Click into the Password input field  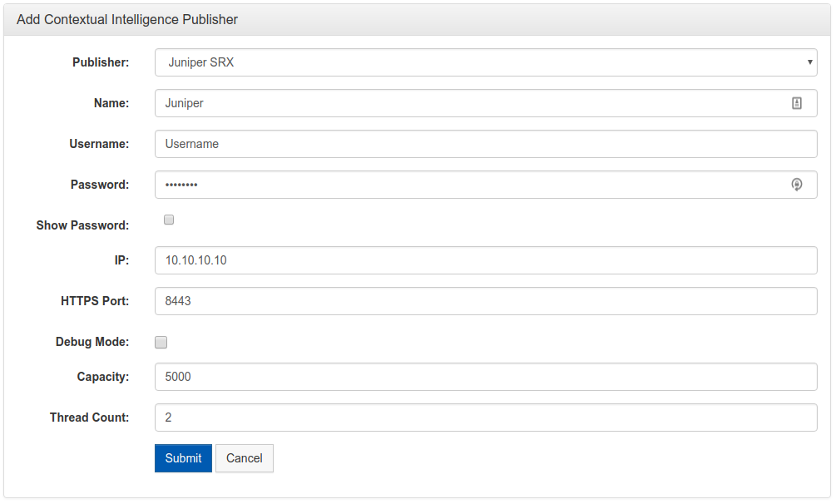[486, 185]
